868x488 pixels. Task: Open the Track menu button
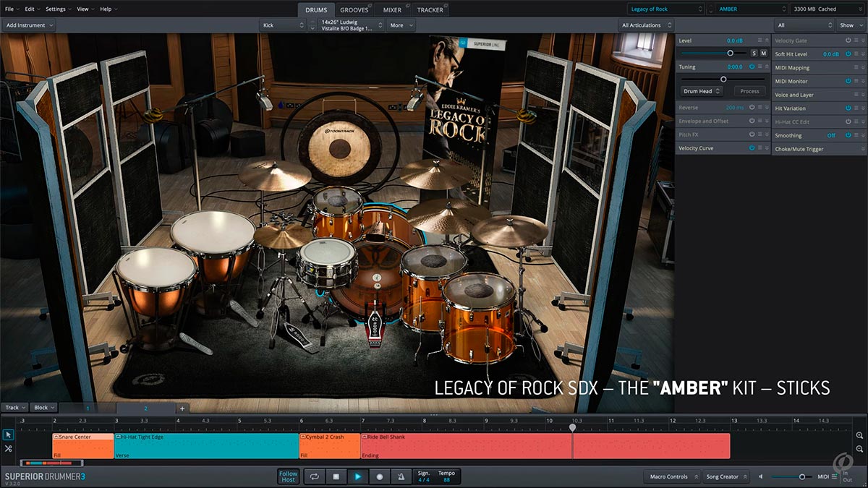coord(14,408)
